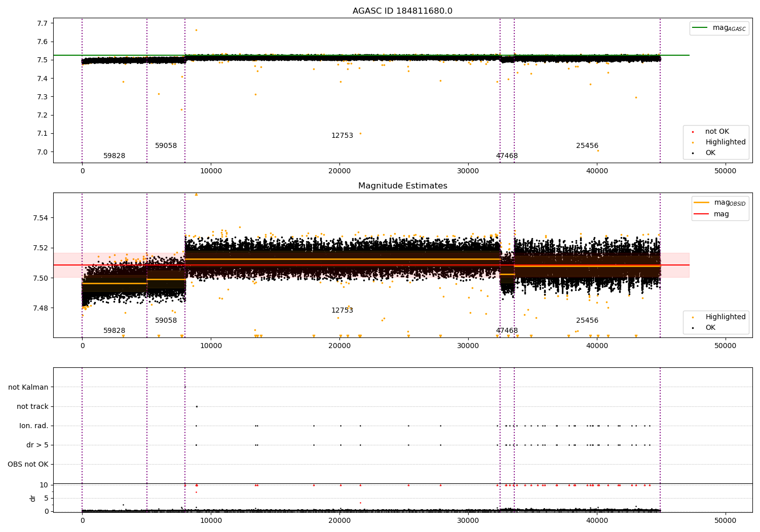
Task: Select 'Highlighted' in the Magnitude Estimates legend
Action: [726, 317]
